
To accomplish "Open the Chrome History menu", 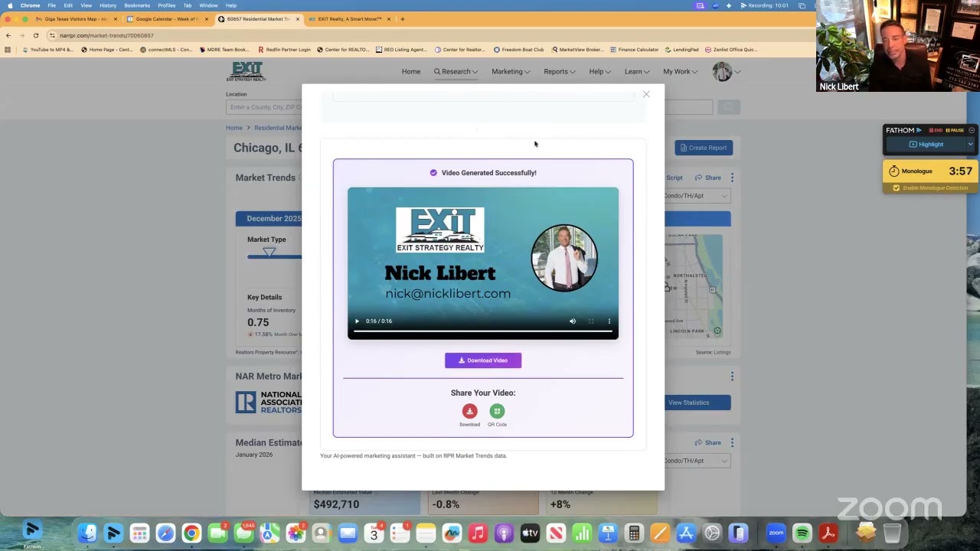I will click(x=108, y=5).
